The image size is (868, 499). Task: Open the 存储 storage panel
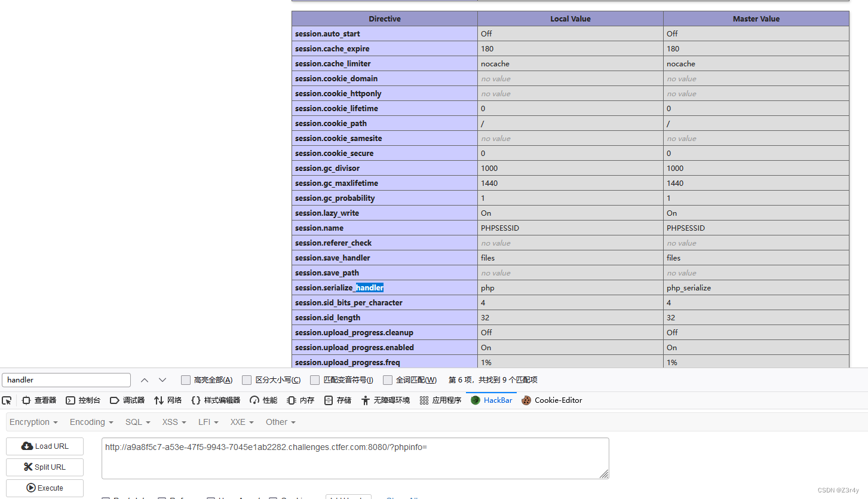pos(338,400)
